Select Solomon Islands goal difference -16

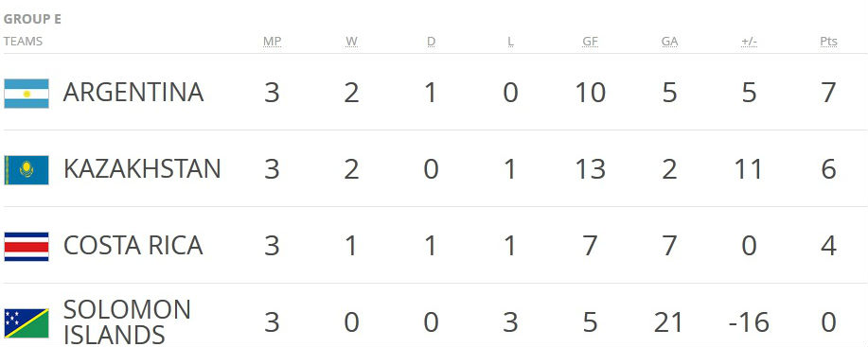[x=749, y=322]
